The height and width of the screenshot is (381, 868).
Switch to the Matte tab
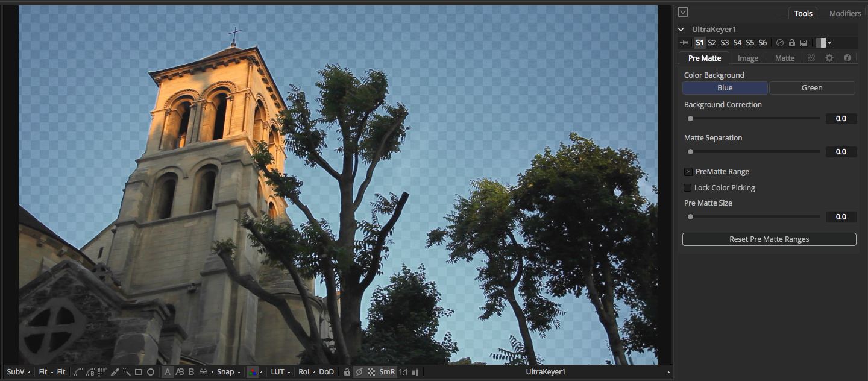pyautogui.click(x=784, y=58)
